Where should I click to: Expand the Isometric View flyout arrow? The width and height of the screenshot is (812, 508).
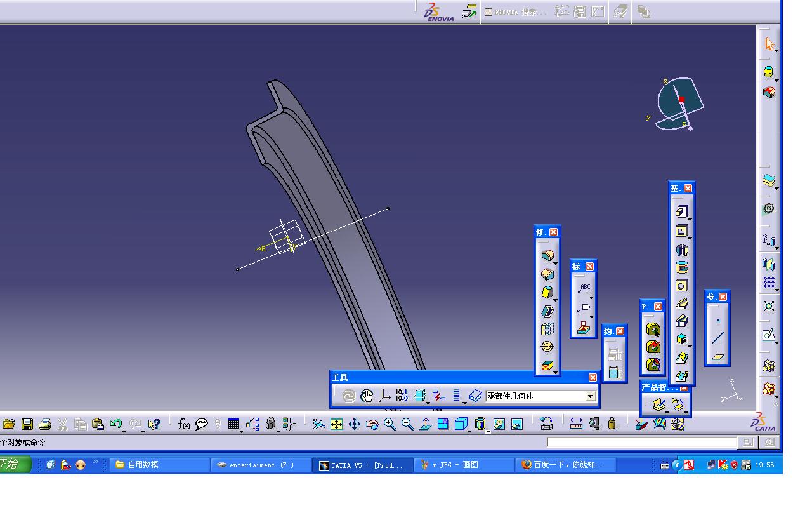(469, 431)
